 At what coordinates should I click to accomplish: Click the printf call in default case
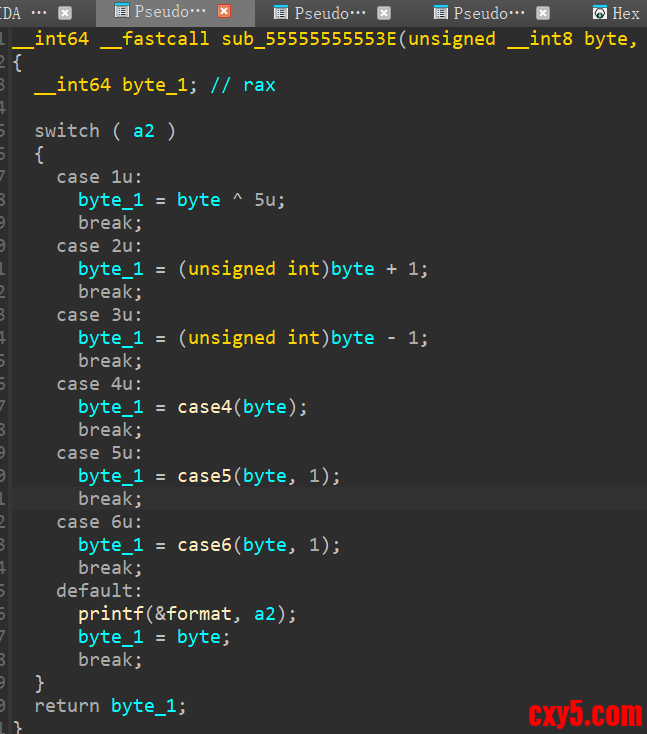point(110,614)
